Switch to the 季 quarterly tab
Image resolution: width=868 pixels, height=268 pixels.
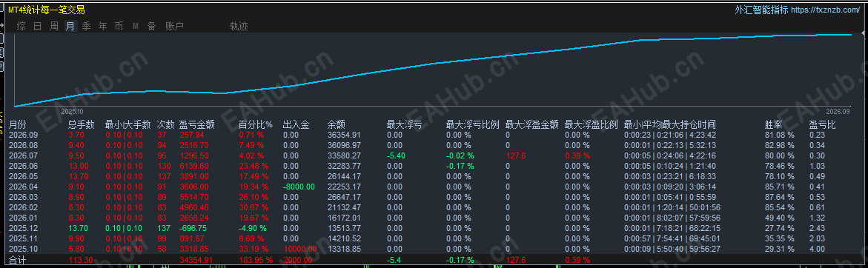[x=87, y=26]
